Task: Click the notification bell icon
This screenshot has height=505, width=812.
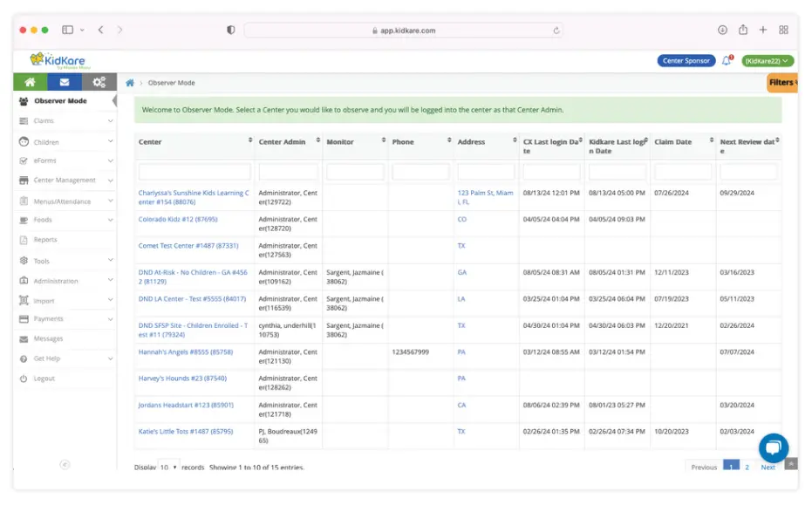Action: click(727, 61)
